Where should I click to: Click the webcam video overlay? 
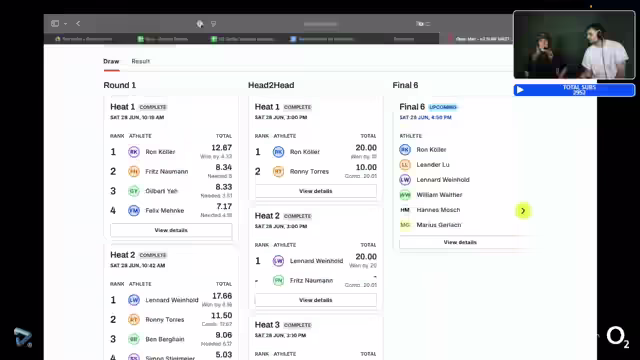tap(574, 45)
